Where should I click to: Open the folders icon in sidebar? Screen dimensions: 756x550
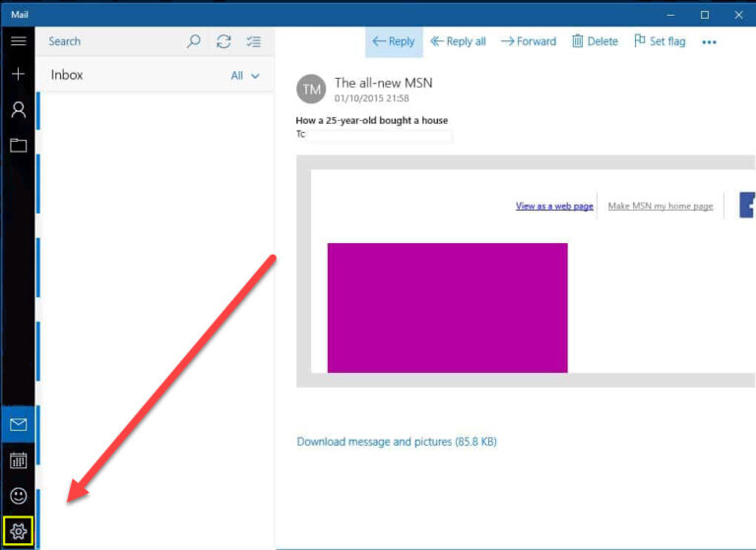[19, 145]
